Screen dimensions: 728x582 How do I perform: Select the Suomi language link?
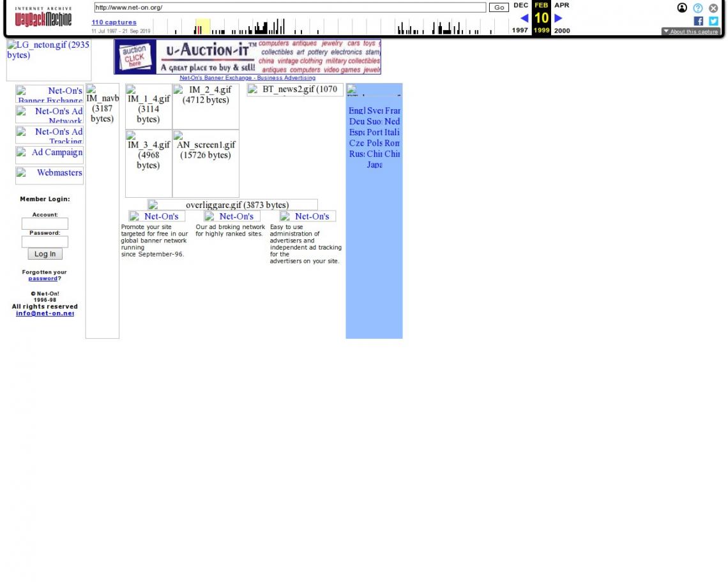(374, 121)
